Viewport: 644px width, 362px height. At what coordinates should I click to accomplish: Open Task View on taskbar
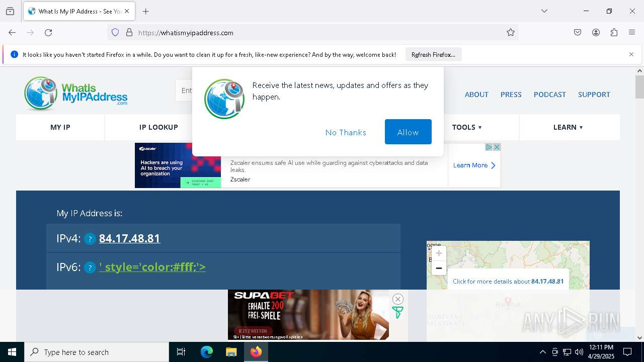click(181, 352)
